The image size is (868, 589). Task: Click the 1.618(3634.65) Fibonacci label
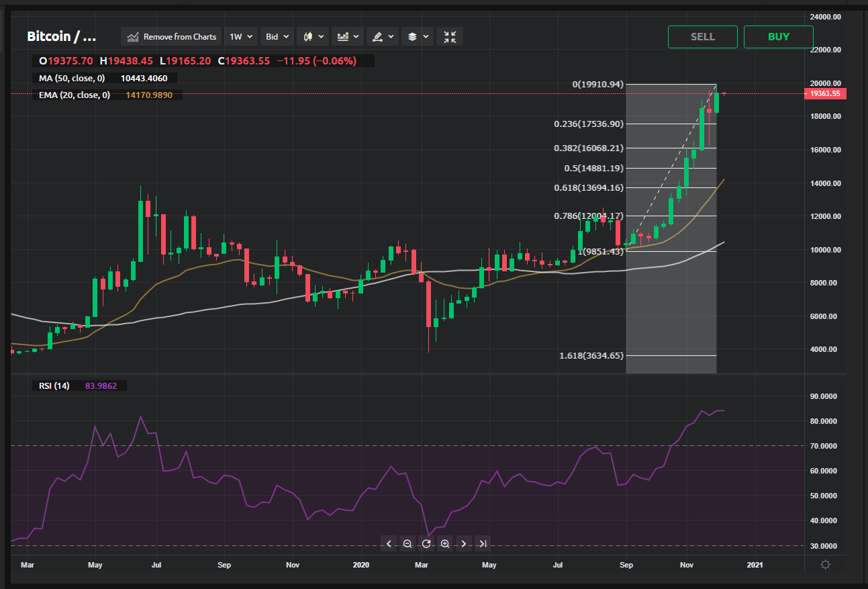pos(591,355)
